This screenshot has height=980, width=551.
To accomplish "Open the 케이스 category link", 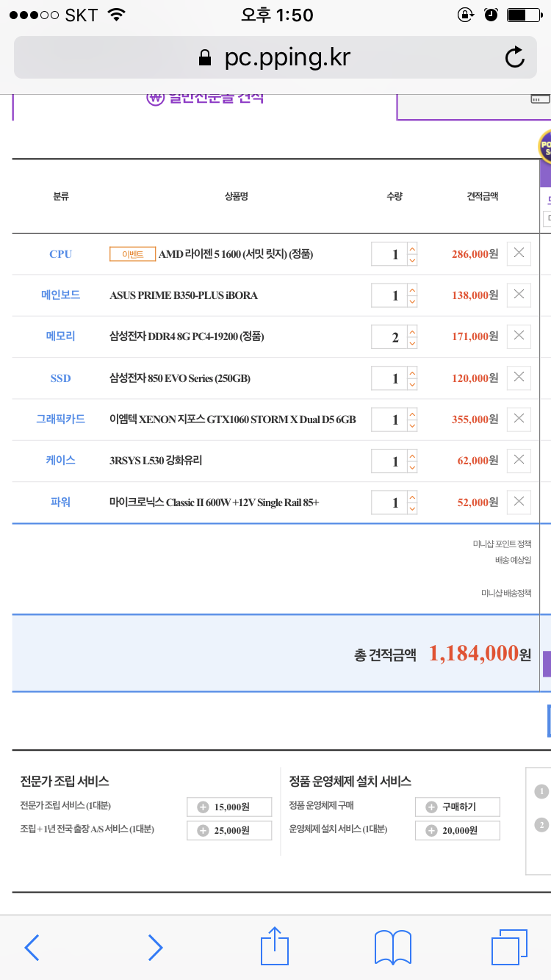I will pos(60,460).
